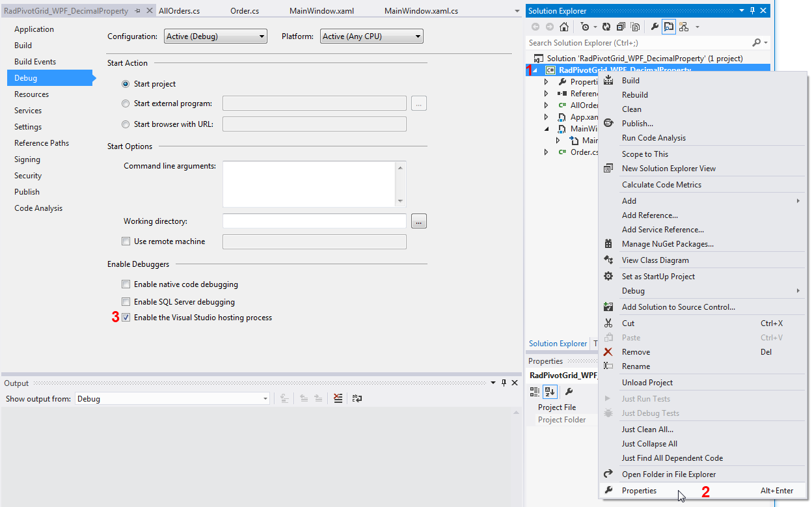Click the Categorized icon in Properties panel
Viewport: 812px width, 507px height.
(535, 391)
